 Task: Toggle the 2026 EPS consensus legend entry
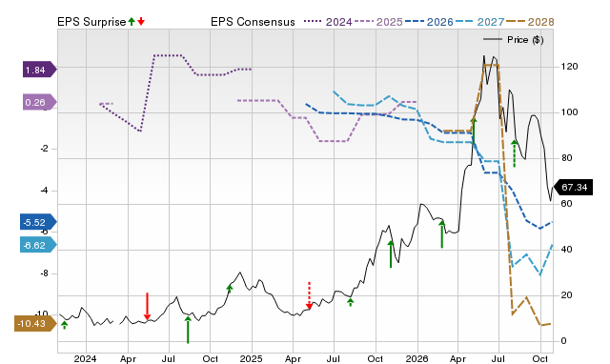(x=429, y=22)
